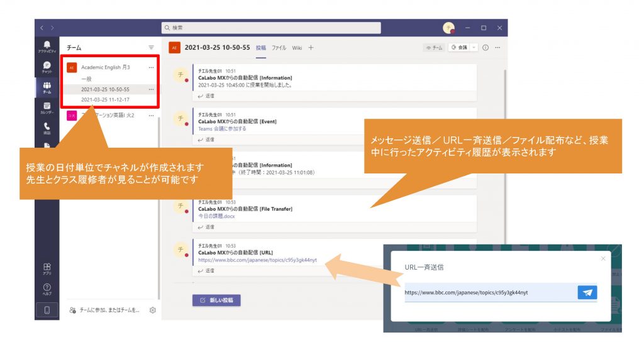Open the channel header more options ellipsis
Viewport: 644px width, 362px height.
click(x=497, y=48)
